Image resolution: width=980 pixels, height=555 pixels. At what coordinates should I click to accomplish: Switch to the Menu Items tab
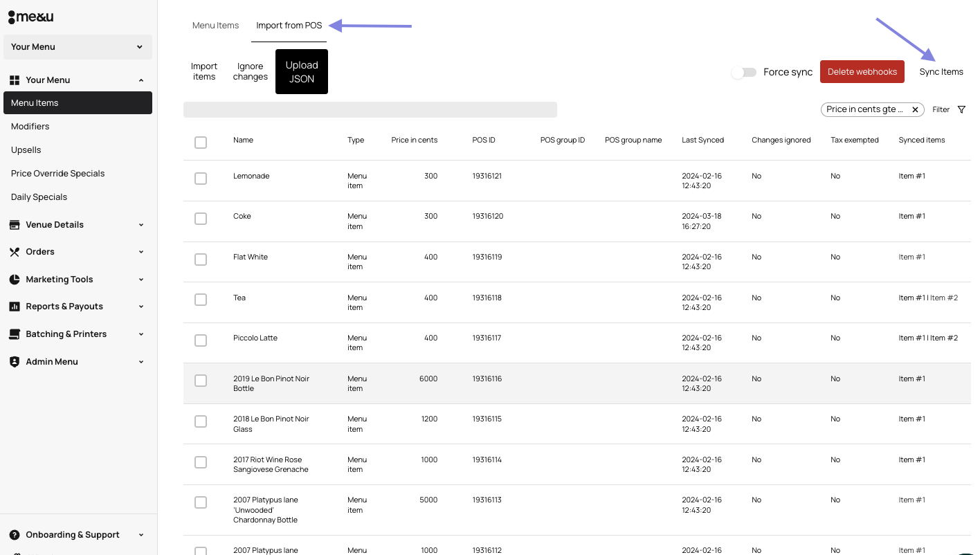pos(215,26)
